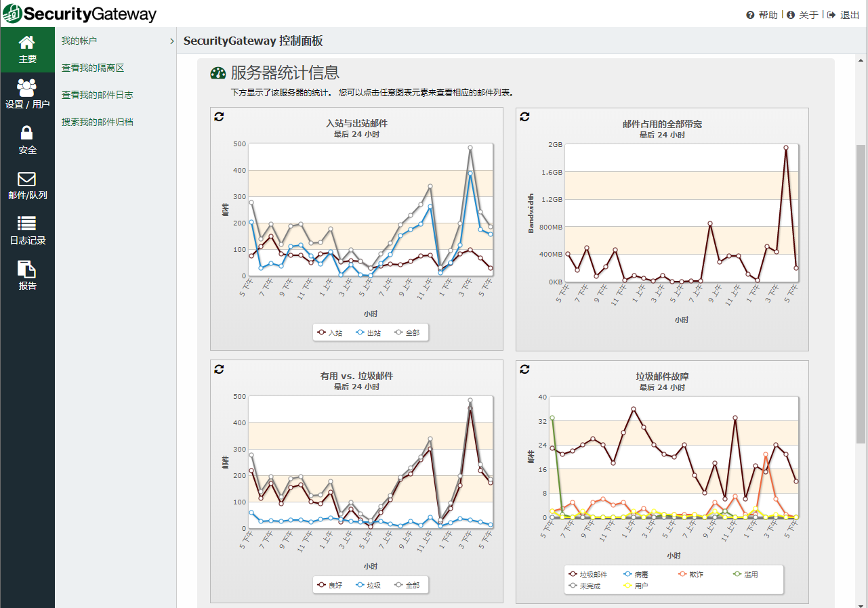Click the SecurityGateway logo

coord(79,14)
